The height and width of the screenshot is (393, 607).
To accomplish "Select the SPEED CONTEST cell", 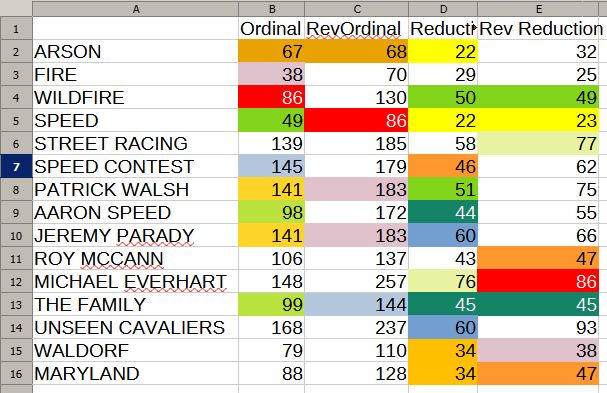I will point(135,166).
